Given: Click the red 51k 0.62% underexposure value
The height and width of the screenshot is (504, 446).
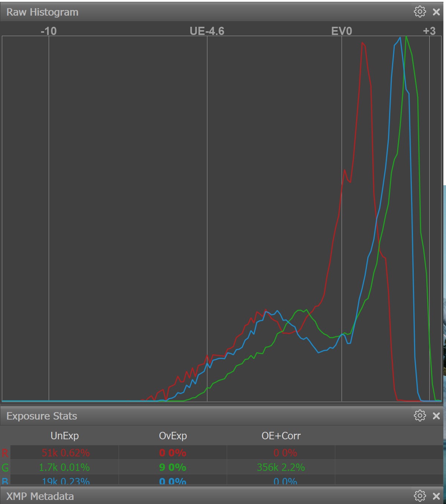Looking at the screenshot, I should (65, 453).
